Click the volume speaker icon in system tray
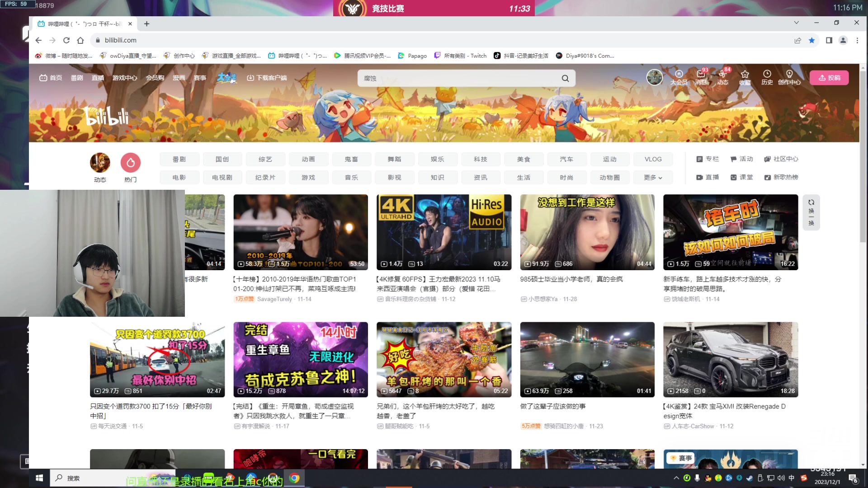This screenshot has height=488, width=868. point(781,478)
